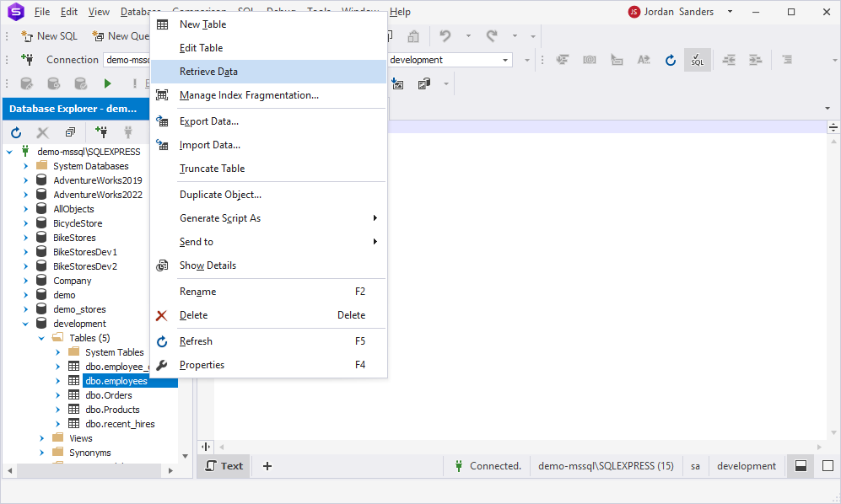Click the undo arrow icon

tap(445, 36)
